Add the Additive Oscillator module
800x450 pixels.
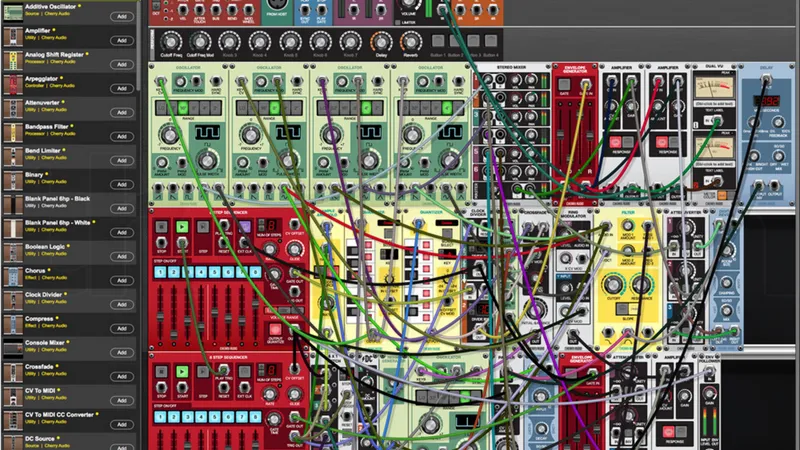point(121,16)
